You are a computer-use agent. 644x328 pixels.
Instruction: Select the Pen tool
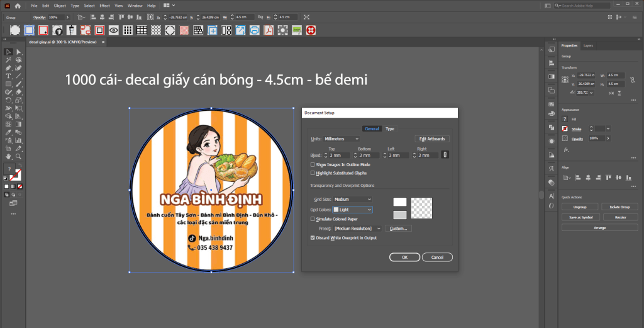(8, 68)
